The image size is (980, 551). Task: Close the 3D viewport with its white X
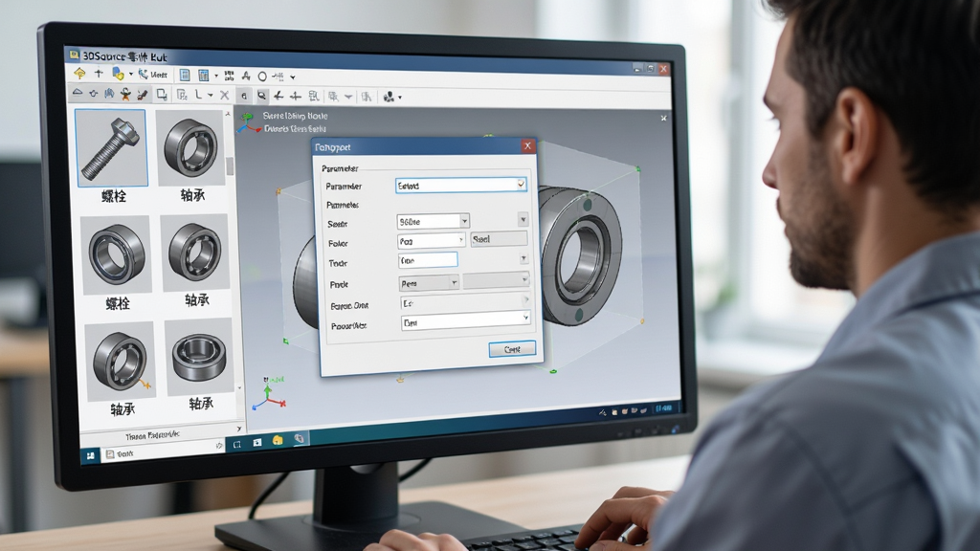(664, 118)
